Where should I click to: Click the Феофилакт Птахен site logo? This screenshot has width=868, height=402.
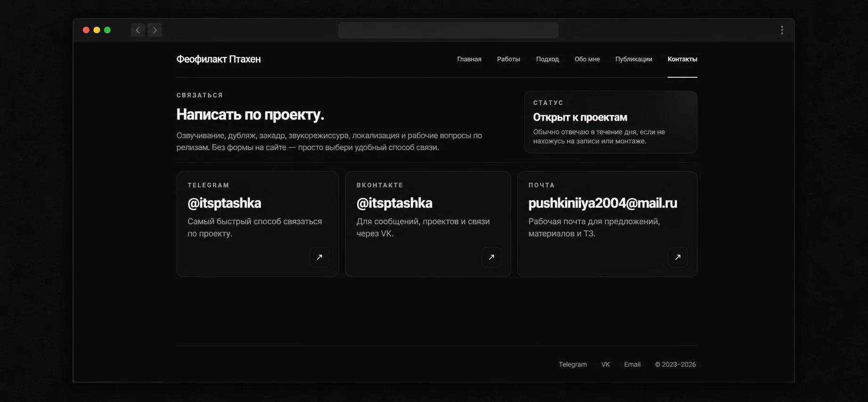click(x=219, y=59)
